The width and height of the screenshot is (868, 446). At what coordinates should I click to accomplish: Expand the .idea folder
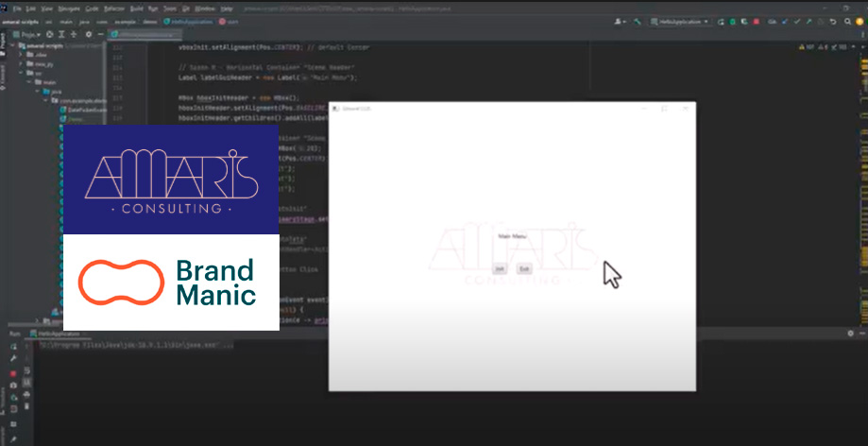pyautogui.click(x=21, y=55)
